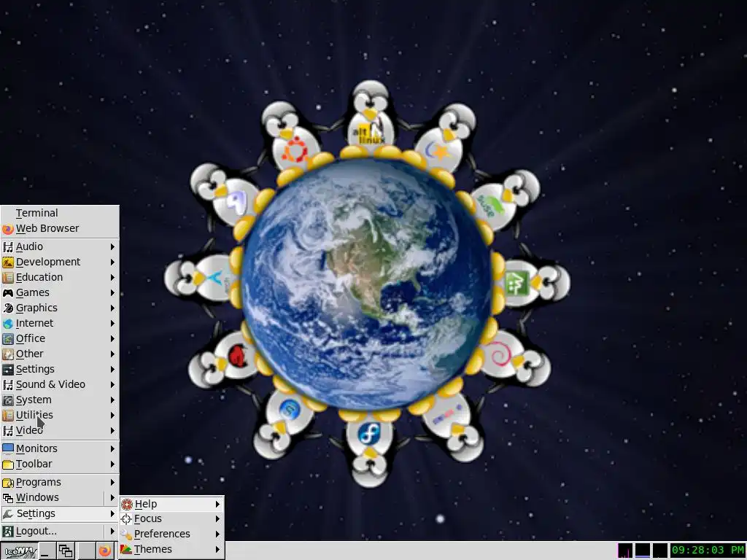
Task: Click the Firefox icon beside Web Browser
Action: (7, 229)
